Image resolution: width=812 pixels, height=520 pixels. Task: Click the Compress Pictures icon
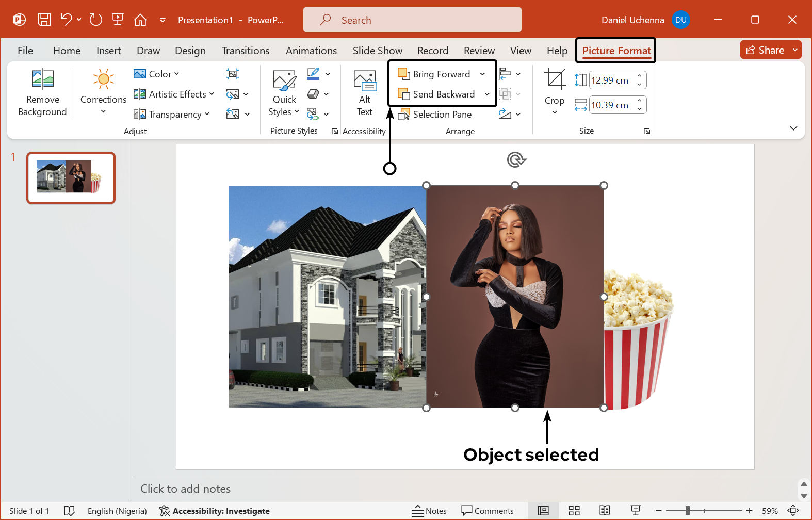[233, 74]
